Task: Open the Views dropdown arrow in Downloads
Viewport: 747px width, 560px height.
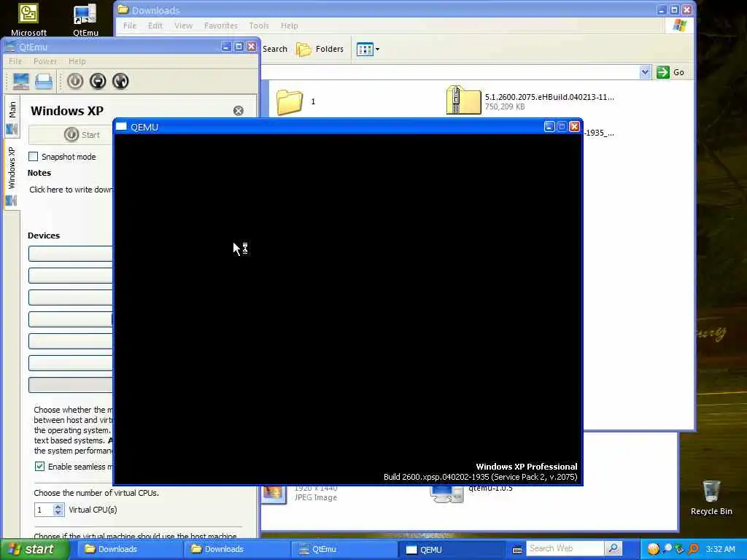Action: pos(377,49)
